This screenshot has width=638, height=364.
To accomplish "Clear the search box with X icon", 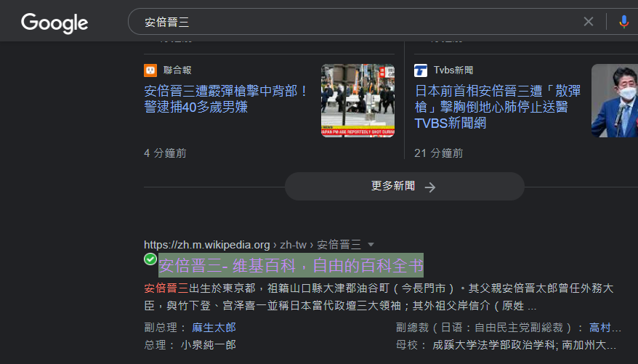I will 589,22.
